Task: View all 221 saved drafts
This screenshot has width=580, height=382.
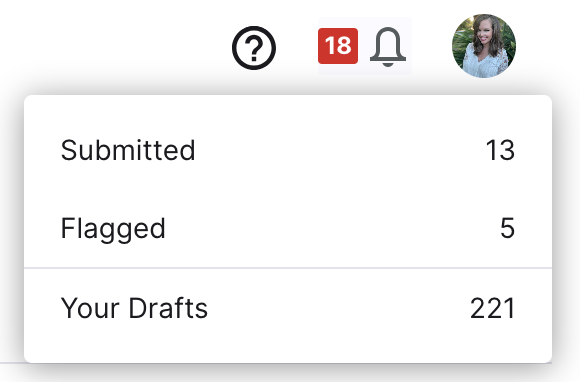Action: [288, 308]
